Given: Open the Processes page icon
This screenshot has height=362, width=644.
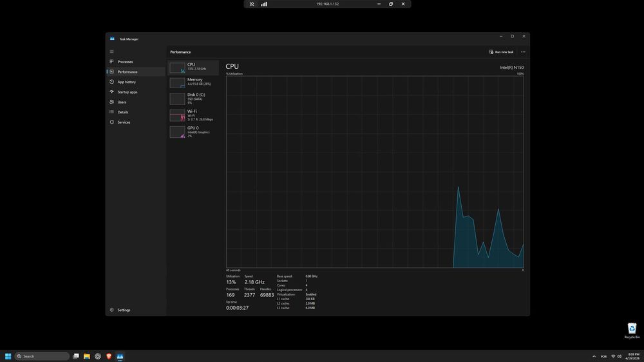Looking at the screenshot, I should tap(111, 62).
